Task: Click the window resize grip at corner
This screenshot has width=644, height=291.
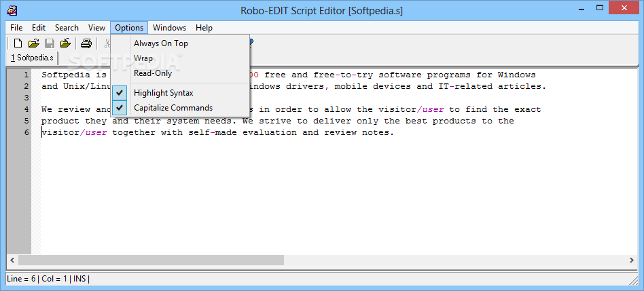Action: point(633,280)
